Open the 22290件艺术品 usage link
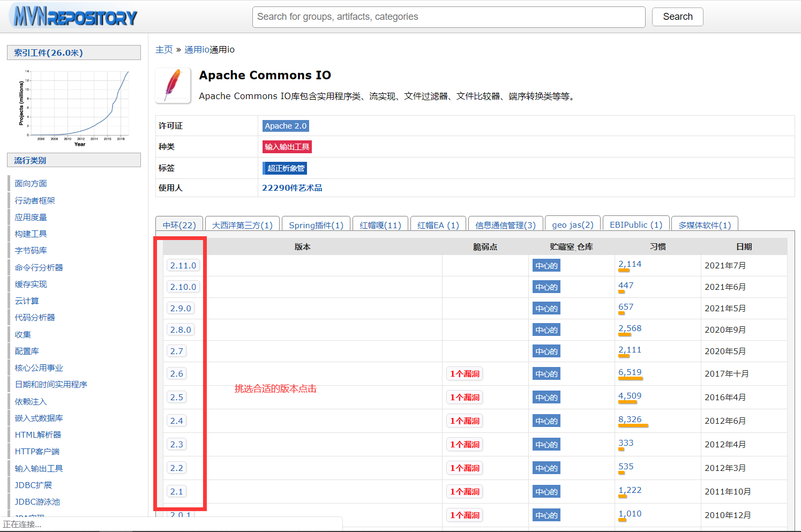This screenshot has height=532, width=801. (292, 188)
